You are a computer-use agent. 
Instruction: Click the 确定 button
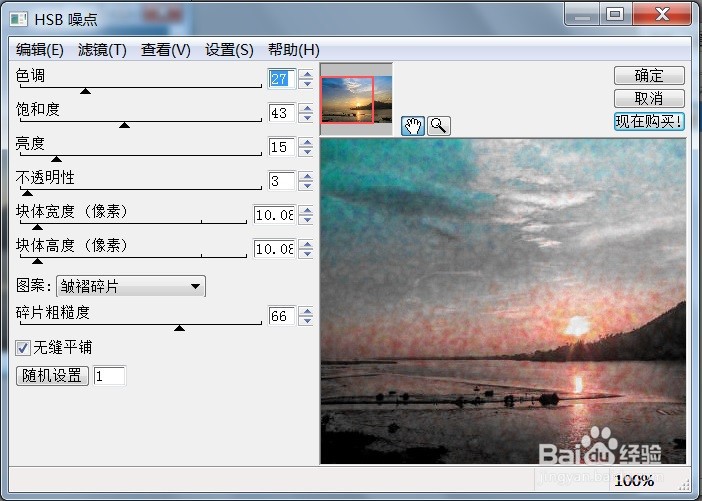649,75
